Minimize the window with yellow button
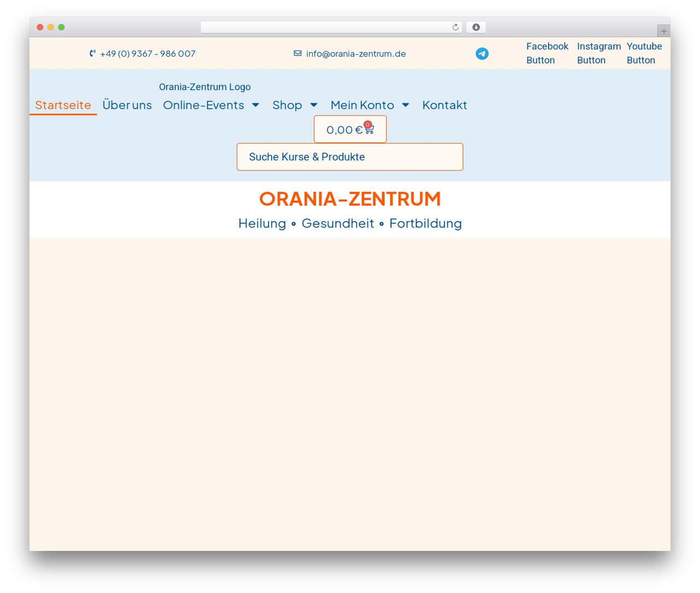This screenshot has height=593, width=700. (x=51, y=27)
